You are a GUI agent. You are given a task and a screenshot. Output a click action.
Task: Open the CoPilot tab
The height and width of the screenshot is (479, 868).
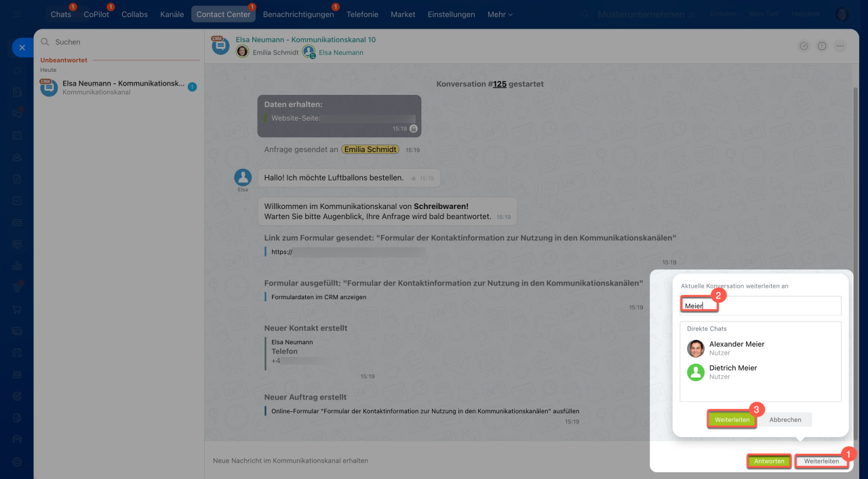tap(96, 14)
